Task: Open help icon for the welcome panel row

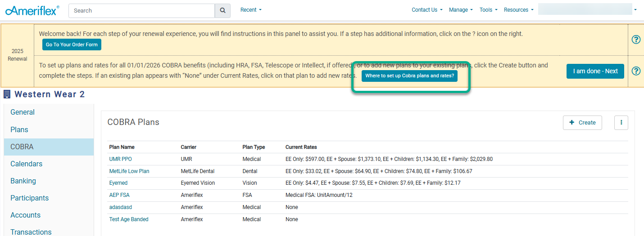Action: [x=636, y=40]
